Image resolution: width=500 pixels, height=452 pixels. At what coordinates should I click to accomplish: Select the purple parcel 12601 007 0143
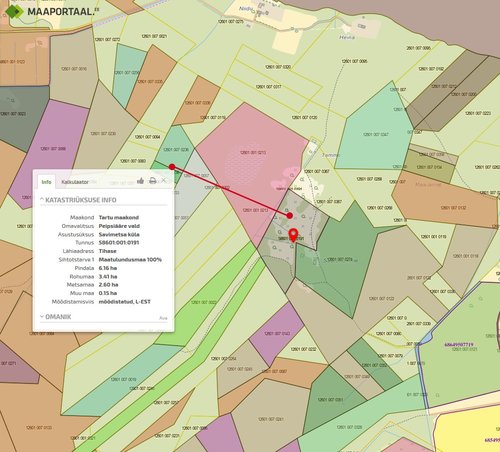pyautogui.click(x=276, y=333)
